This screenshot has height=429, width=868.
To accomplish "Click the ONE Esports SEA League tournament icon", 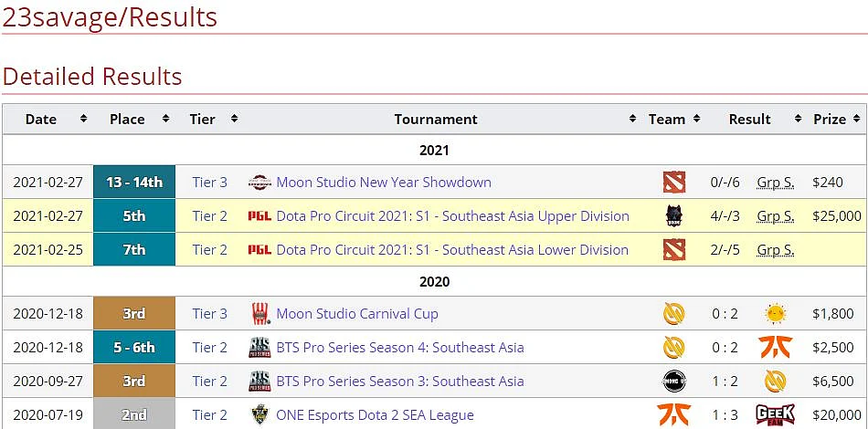I will [x=259, y=414].
